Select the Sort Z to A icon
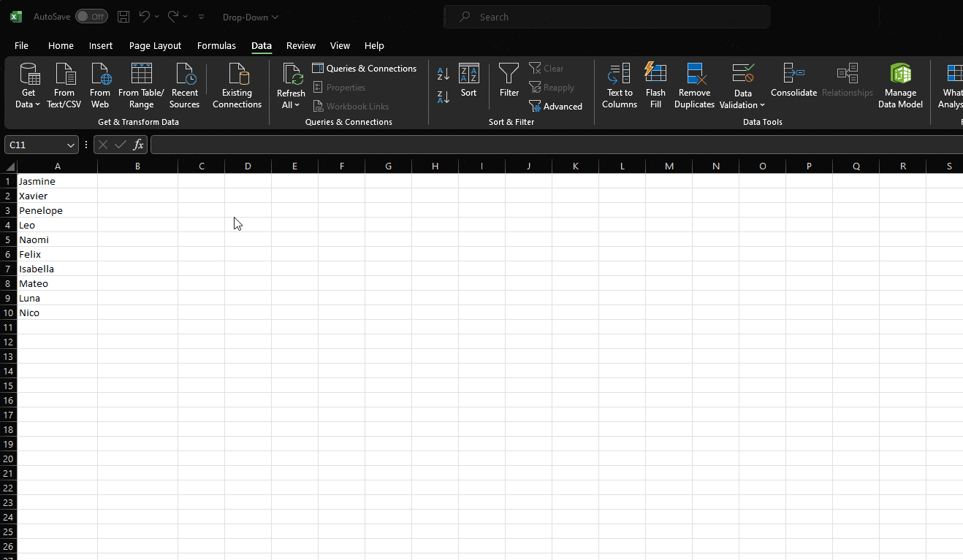The width and height of the screenshot is (963, 560). [x=443, y=96]
